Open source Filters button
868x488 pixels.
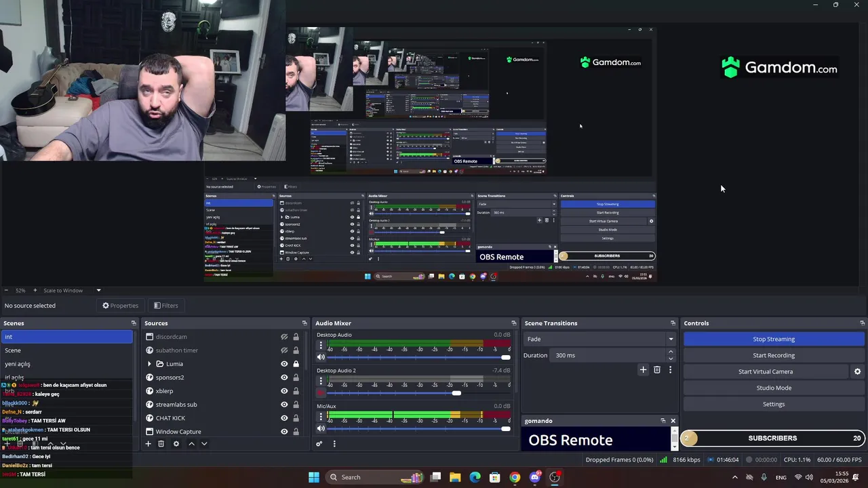(x=166, y=306)
